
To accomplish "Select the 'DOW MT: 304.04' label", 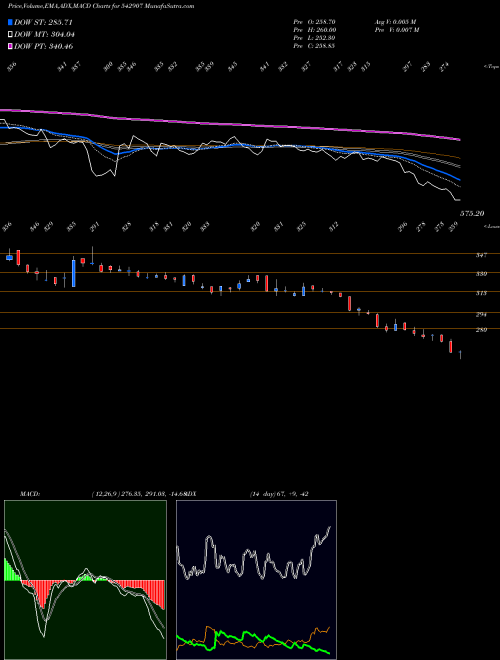I will click(x=44, y=35).
